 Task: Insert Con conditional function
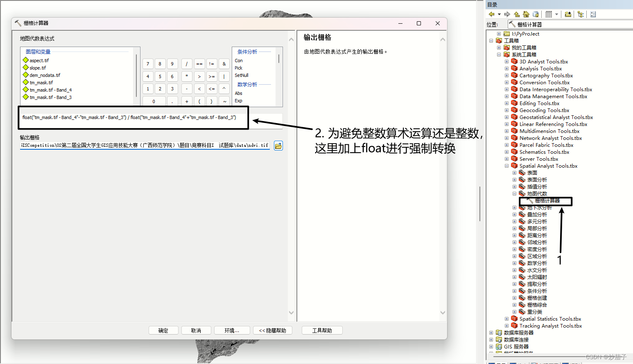point(239,61)
